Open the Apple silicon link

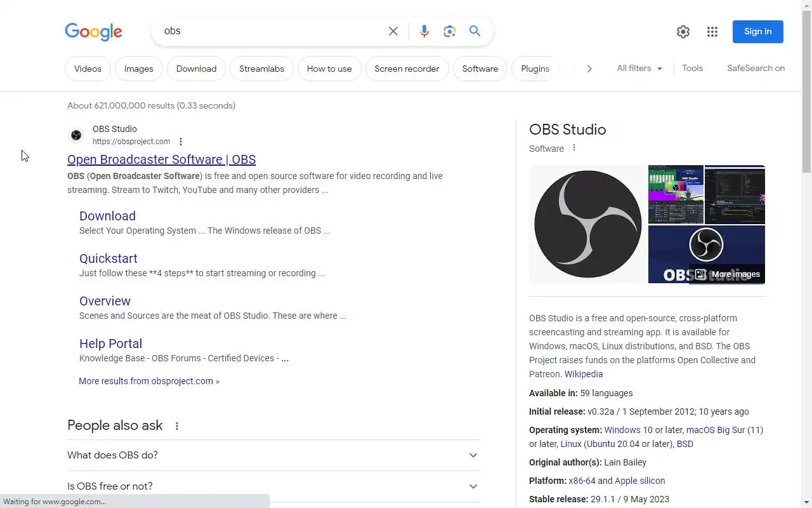(640, 481)
